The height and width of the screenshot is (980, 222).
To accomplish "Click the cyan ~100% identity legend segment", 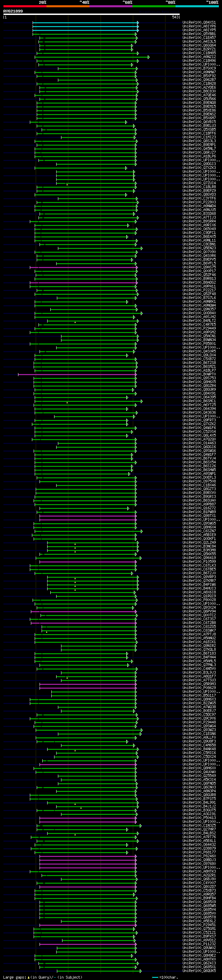I will (x=197, y=7).
